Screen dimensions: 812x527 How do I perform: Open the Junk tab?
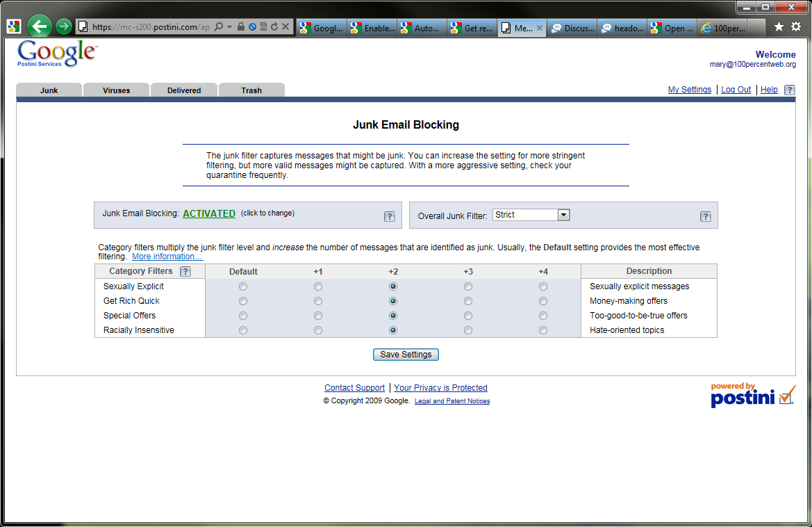(49, 90)
